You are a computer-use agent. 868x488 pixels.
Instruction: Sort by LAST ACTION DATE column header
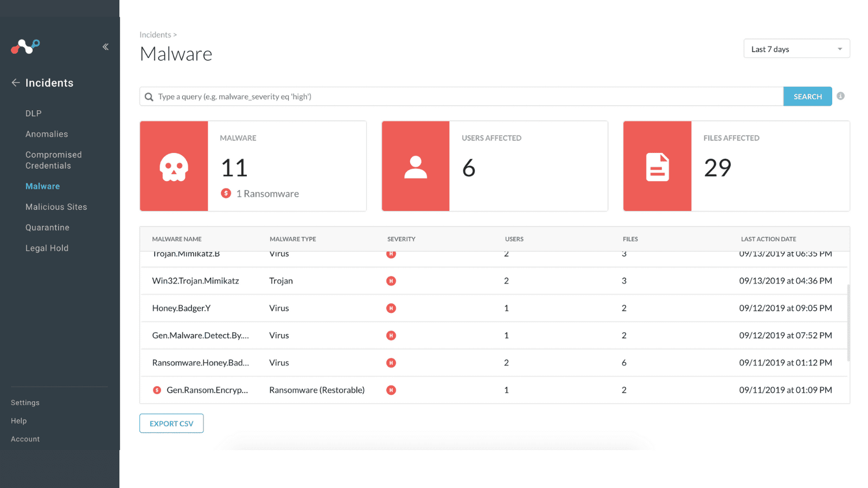pos(769,239)
